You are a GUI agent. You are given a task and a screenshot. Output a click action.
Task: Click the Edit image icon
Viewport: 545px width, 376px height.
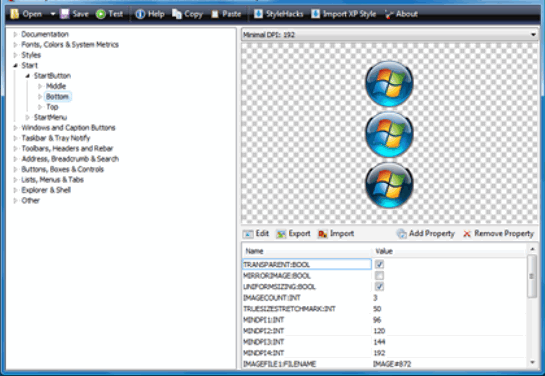pyautogui.click(x=248, y=234)
